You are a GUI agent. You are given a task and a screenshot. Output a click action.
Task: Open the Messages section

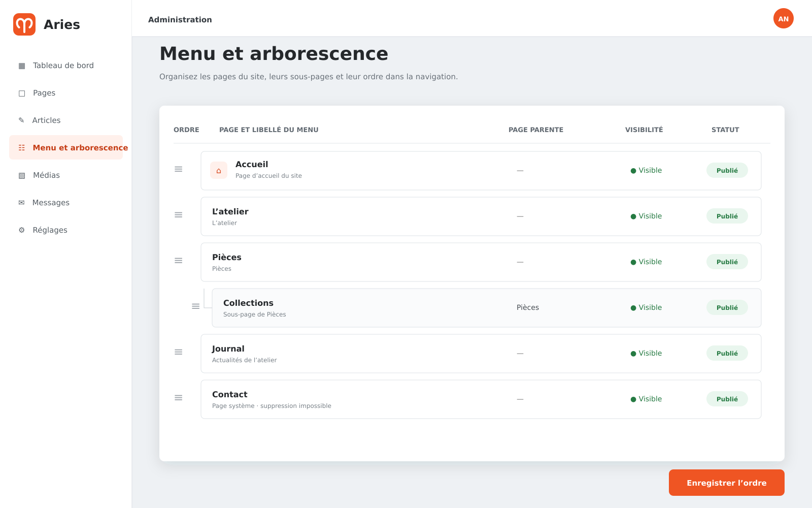pyautogui.click(x=66, y=203)
